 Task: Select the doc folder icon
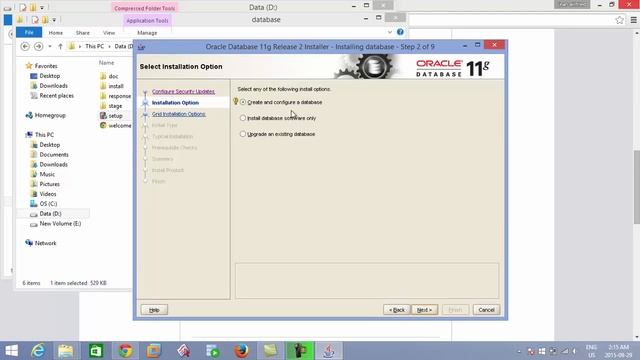coord(103,76)
